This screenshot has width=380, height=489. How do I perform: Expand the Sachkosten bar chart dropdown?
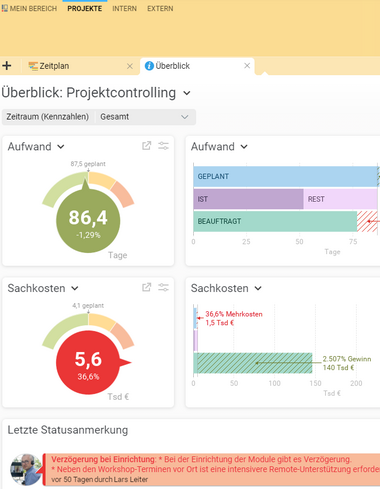[258, 288]
